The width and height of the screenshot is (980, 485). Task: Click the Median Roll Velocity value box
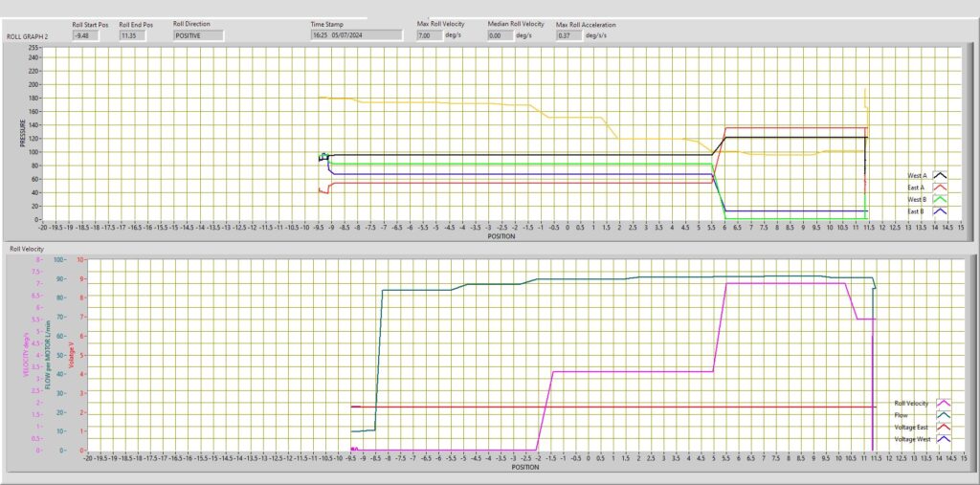click(x=499, y=35)
